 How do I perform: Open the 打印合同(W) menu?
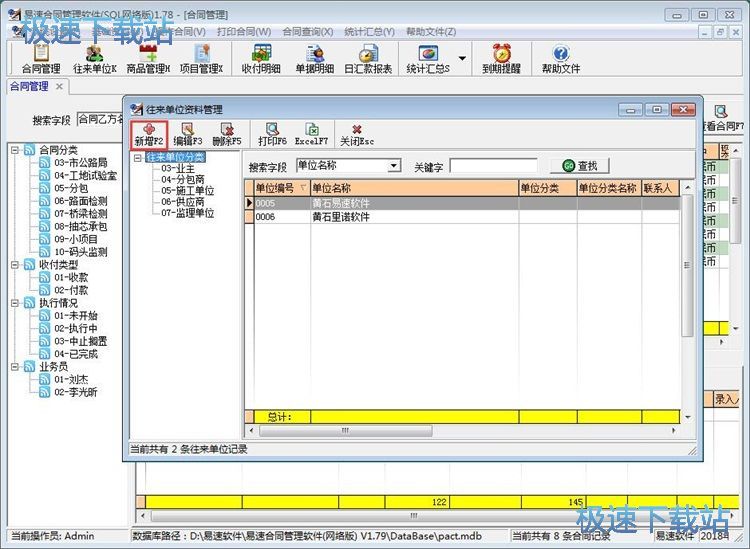point(243,31)
